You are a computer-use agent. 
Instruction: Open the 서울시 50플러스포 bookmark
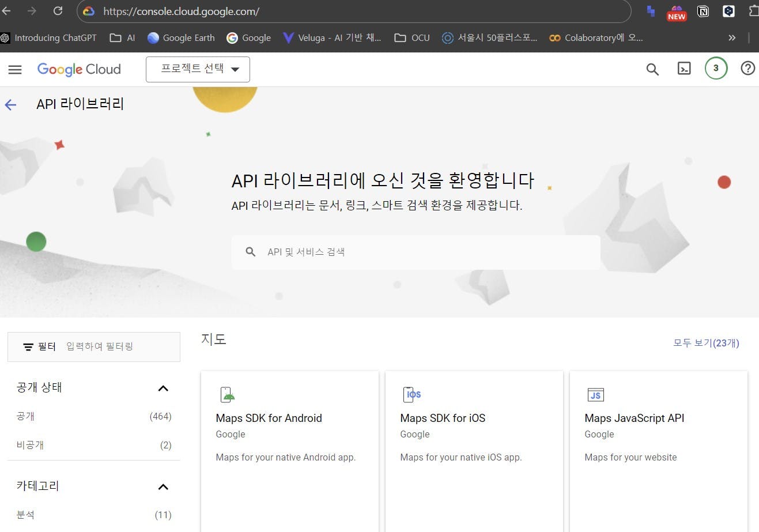pyautogui.click(x=489, y=38)
